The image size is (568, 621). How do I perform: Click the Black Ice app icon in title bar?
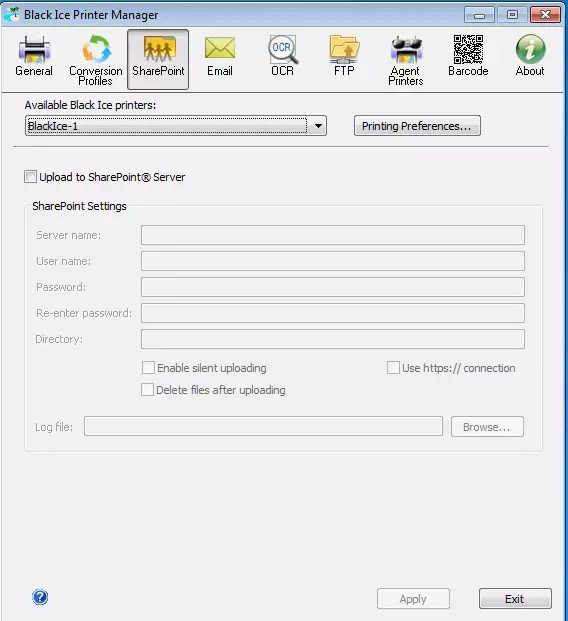[x=11, y=15]
